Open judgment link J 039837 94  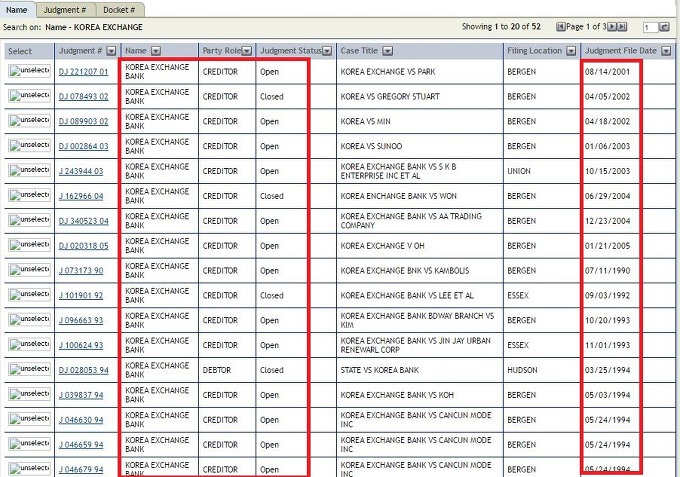coord(81,395)
